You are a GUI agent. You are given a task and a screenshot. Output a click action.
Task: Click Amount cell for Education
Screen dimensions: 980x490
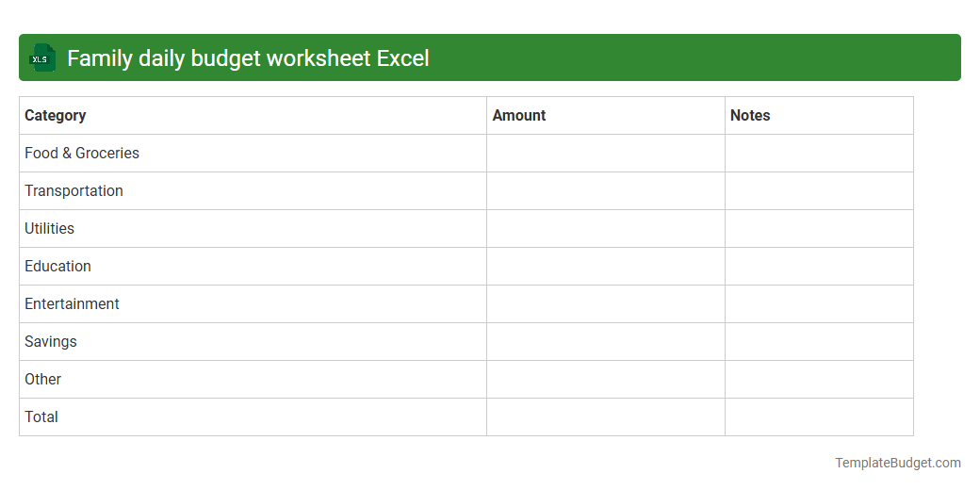tap(606, 267)
